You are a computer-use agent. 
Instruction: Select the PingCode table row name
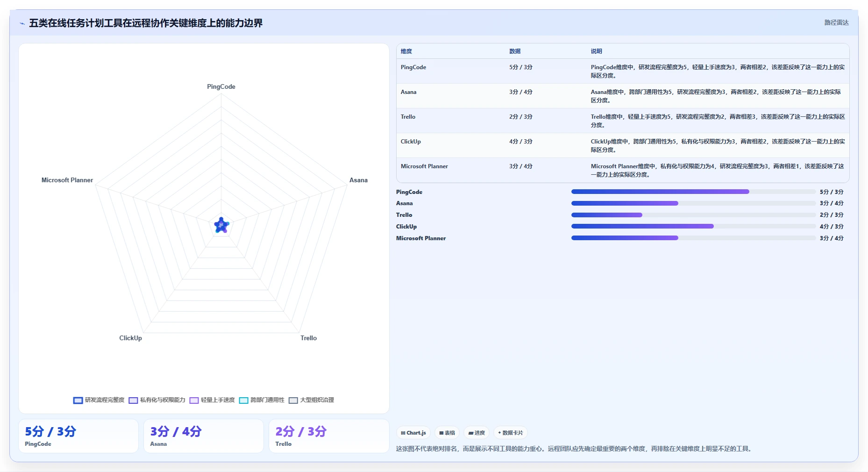413,67
